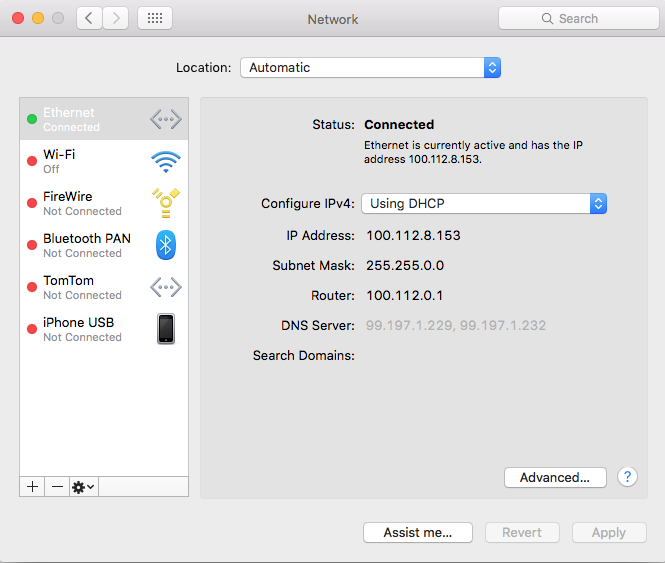
Task: Select the TomTom service in the list
Action: pyautogui.click(x=104, y=287)
